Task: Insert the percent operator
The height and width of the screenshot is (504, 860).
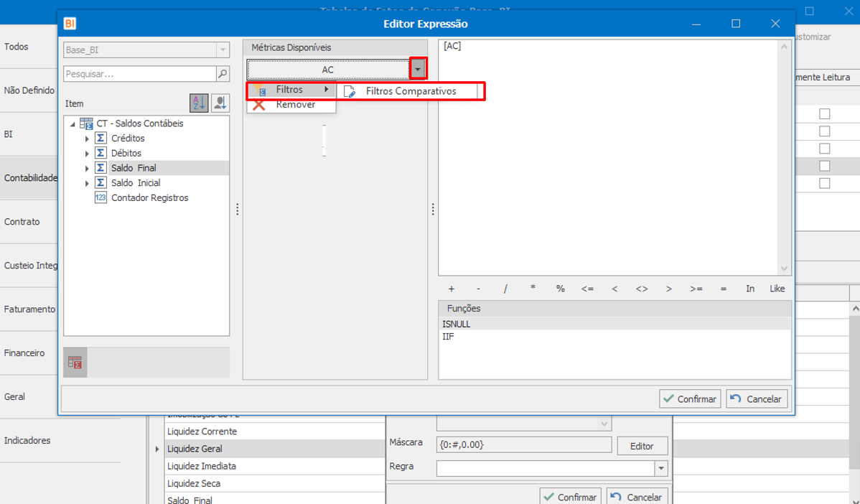Action: [x=560, y=289]
